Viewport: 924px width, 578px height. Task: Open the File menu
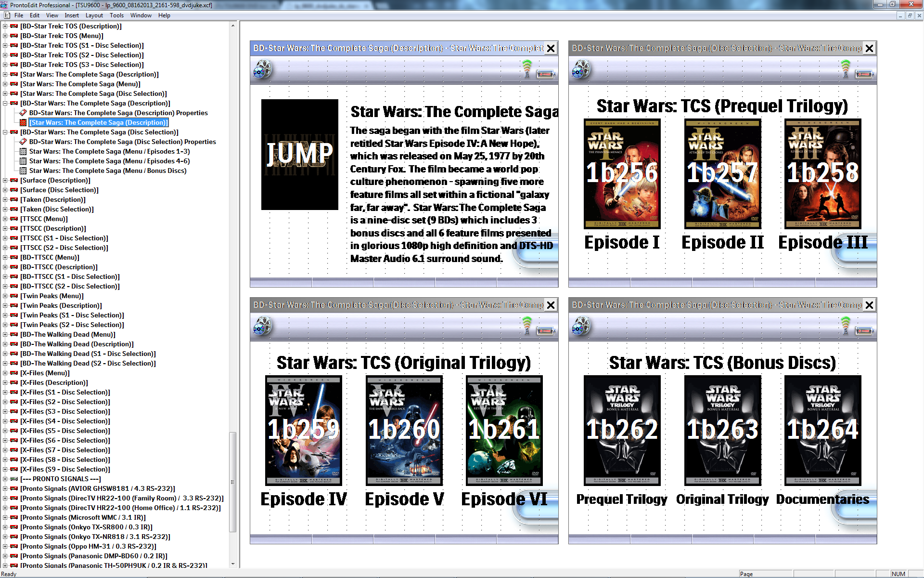[x=19, y=15]
